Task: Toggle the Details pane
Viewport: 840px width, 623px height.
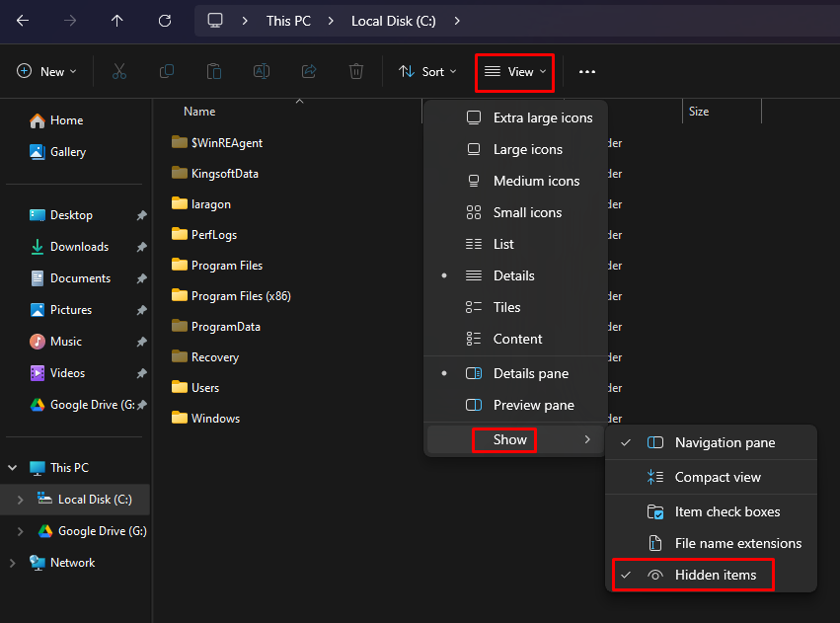Action: tap(515, 373)
